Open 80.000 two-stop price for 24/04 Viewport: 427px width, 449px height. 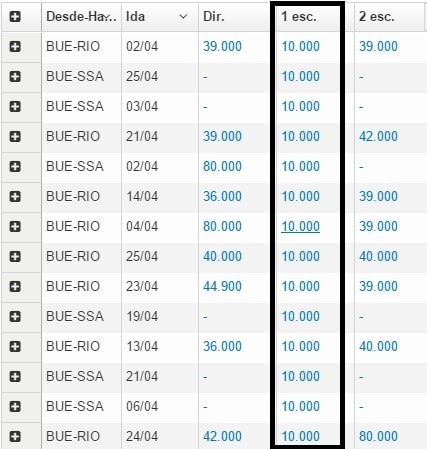378,436
